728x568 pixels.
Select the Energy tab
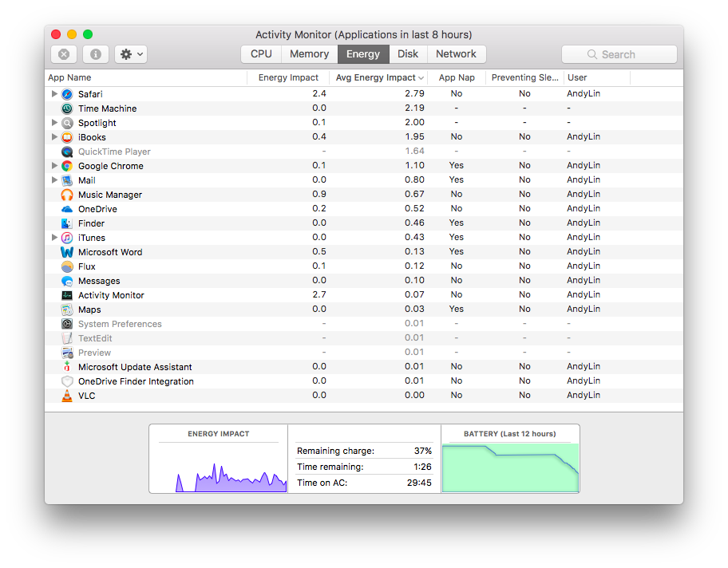pyautogui.click(x=363, y=54)
